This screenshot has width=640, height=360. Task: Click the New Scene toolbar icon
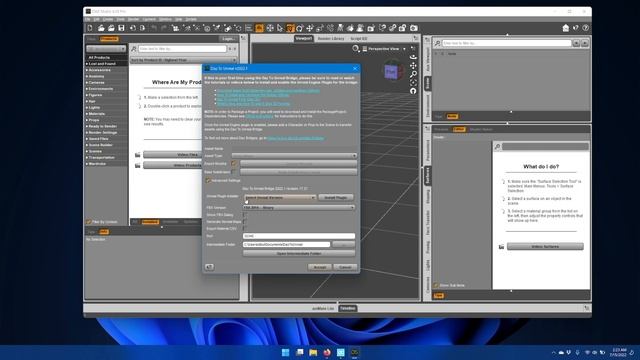pyautogui.click(x=90, y=28)
